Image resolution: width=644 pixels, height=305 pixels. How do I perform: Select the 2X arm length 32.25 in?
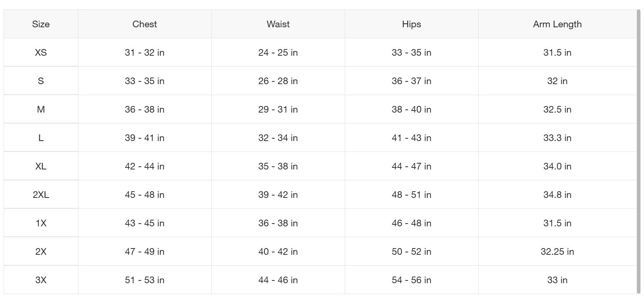tap(557, 252)
